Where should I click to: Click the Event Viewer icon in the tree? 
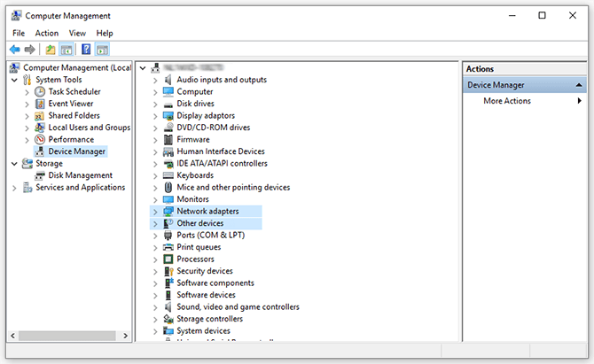click(x=40, y=104)
